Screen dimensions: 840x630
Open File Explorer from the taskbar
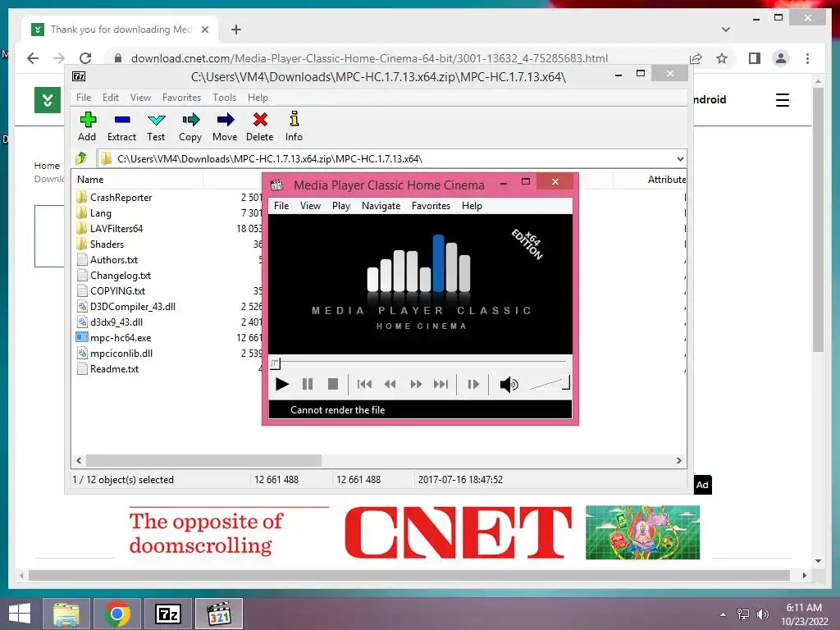pos(66,614)
